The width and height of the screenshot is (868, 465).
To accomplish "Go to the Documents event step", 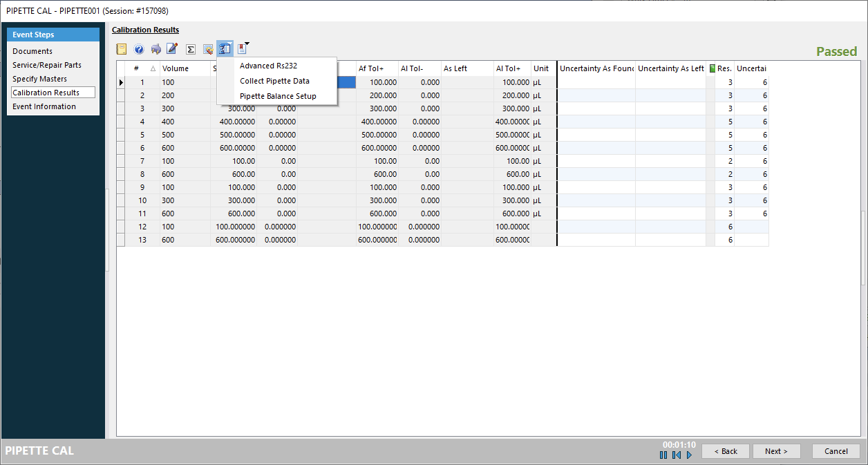I will tap(32, 51).
